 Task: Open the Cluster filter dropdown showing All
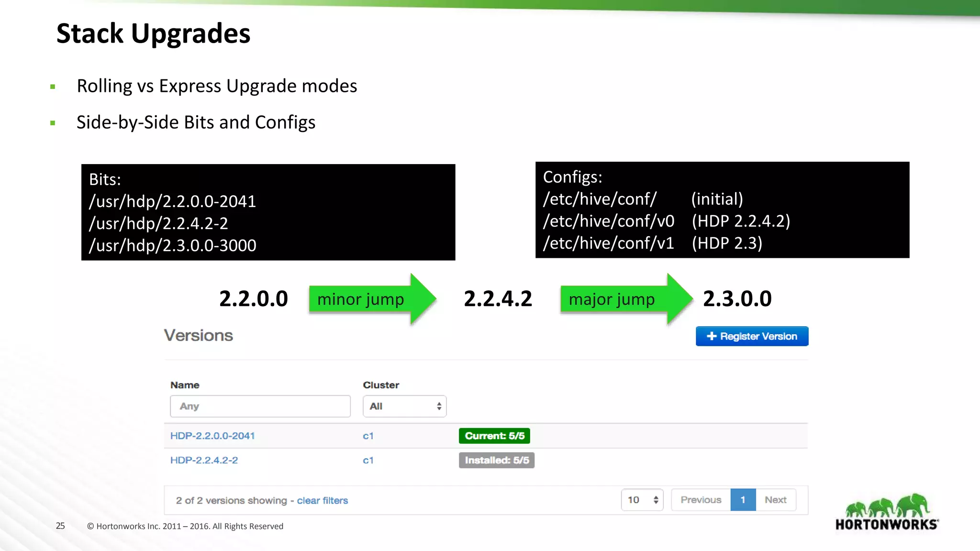404,406
